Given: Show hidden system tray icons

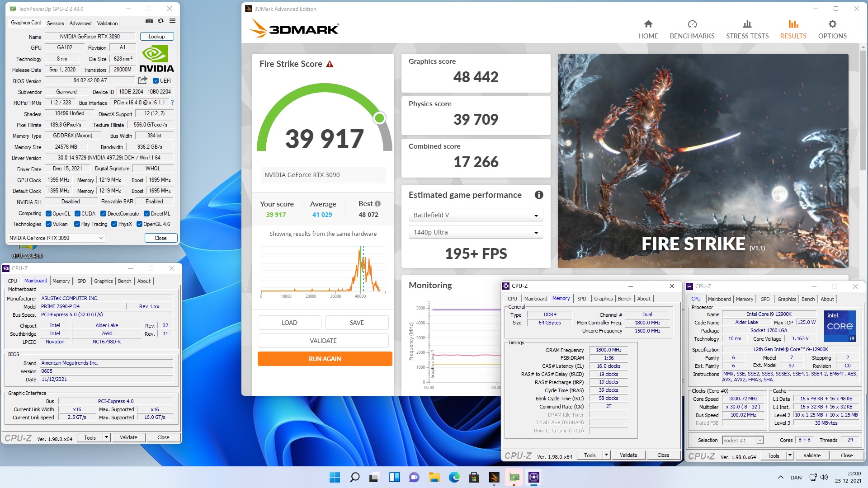Looking at the screenshot, I should 780,477.
